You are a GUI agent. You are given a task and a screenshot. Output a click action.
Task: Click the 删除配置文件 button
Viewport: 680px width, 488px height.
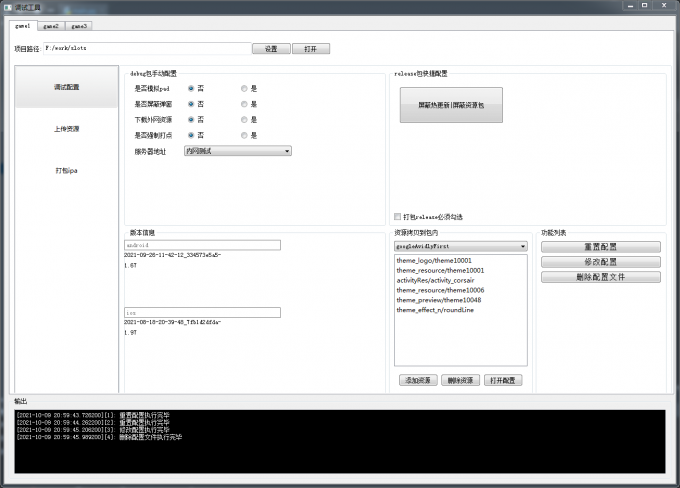601,277
